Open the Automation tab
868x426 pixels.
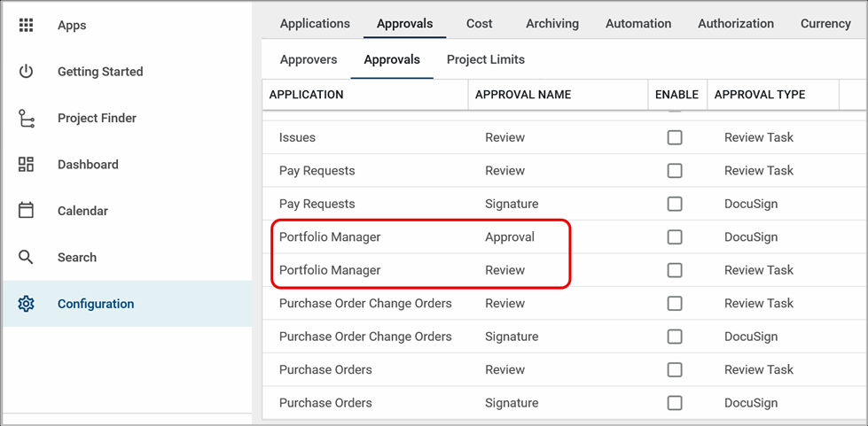pos(638,24)
